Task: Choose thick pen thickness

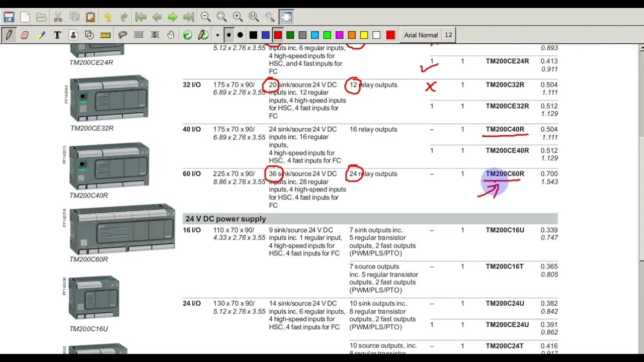Action: click(x=240, y=35)
